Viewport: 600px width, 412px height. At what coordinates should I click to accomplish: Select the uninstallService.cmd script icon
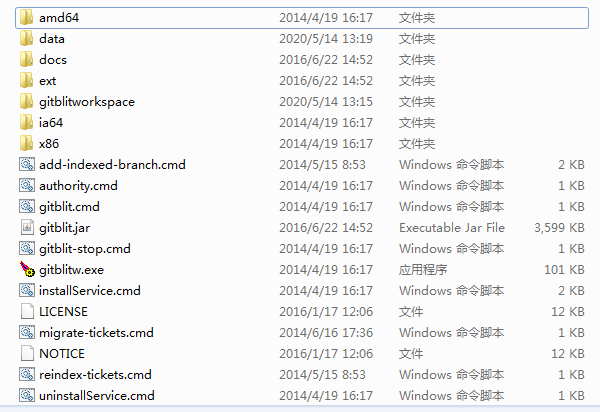(x=27, y=396)
